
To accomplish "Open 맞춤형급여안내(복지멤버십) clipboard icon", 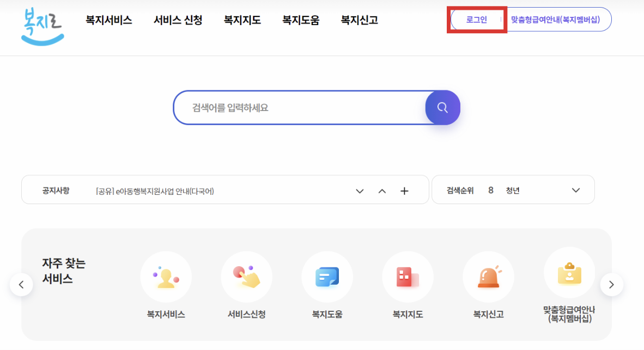I will (x=569, y=277).
